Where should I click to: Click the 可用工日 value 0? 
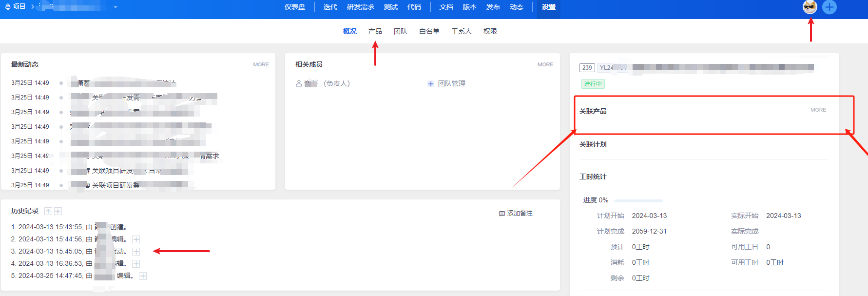click(768, 247)
